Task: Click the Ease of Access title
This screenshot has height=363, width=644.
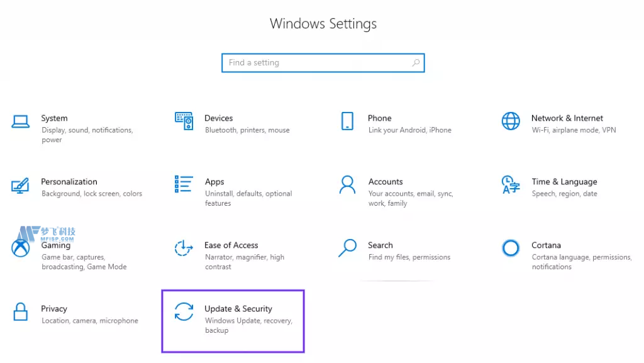Action: (x=231, y=245)
